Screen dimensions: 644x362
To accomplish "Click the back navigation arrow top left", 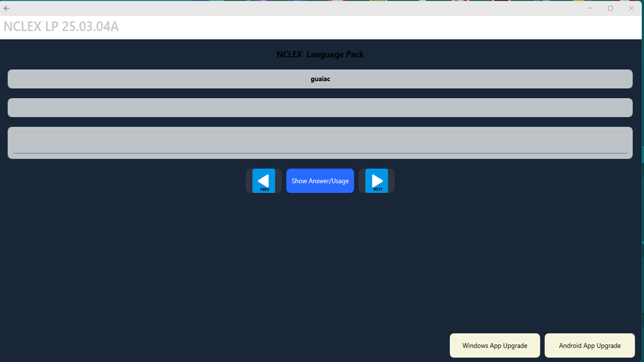I will point(7,8).
